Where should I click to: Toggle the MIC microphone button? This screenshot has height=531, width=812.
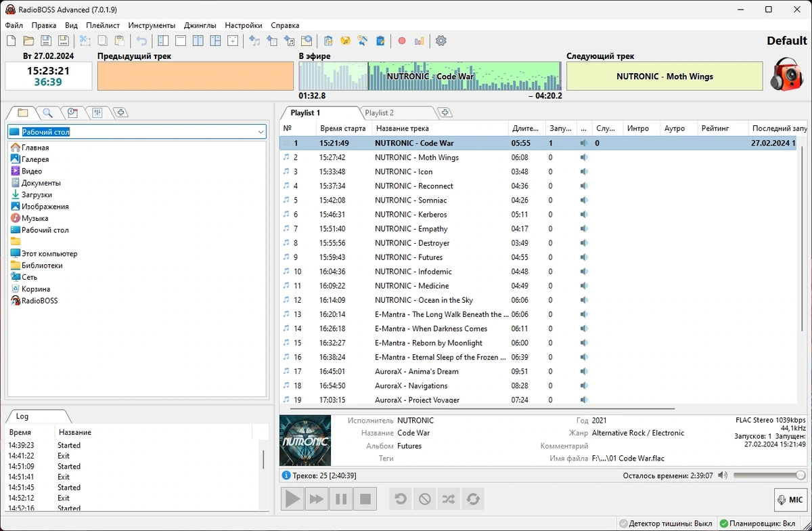pos(791,500)
